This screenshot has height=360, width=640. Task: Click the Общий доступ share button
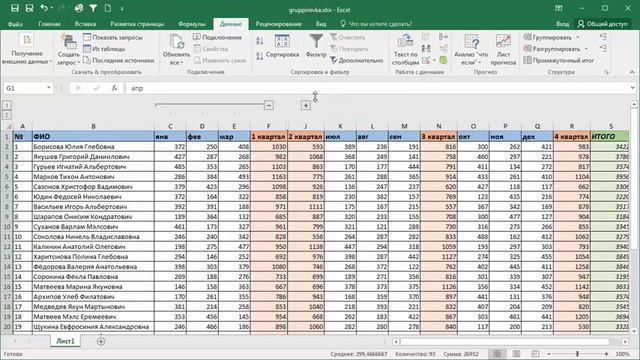603,24
